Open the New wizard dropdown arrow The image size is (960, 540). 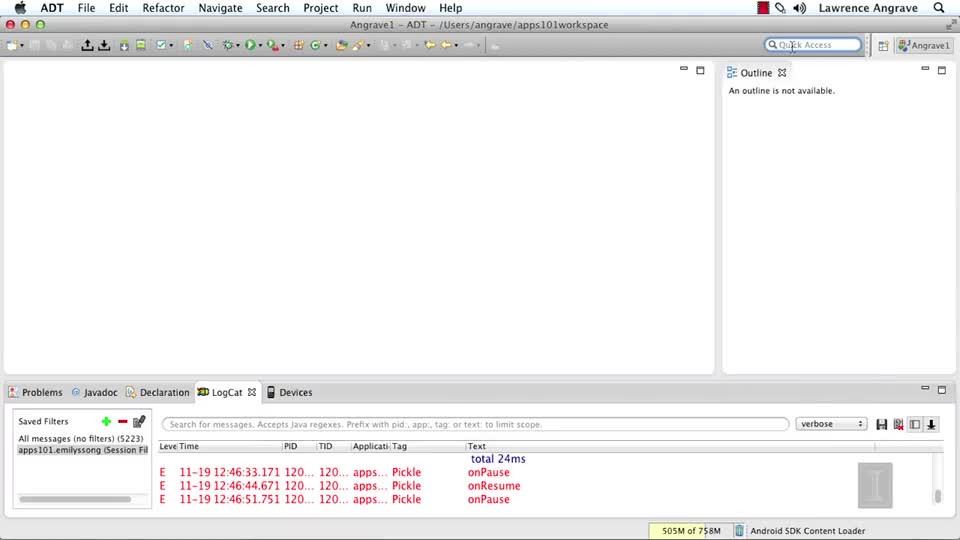pyautogui.click(x=21, y=46)
